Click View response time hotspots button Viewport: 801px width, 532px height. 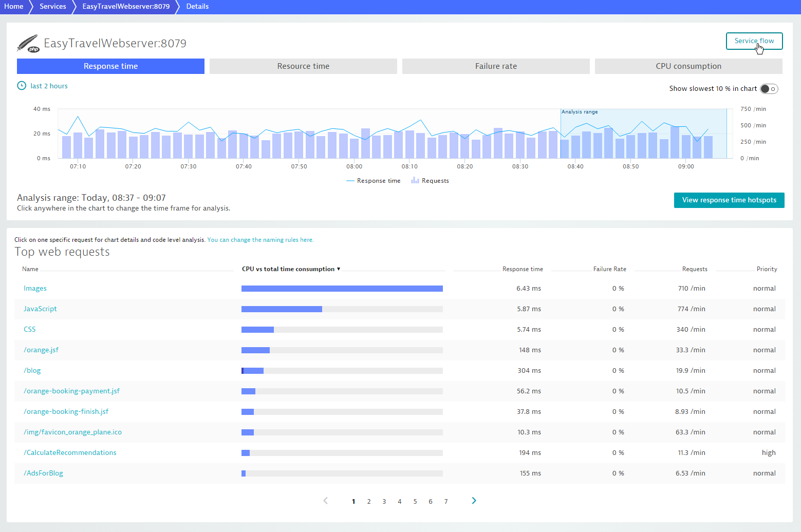pyautogui.click(x=729, y=200)
